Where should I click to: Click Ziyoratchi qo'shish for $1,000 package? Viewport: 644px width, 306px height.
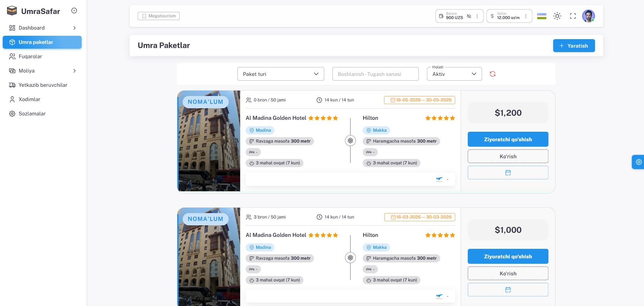pyautogui.click(x=508, y=256)
